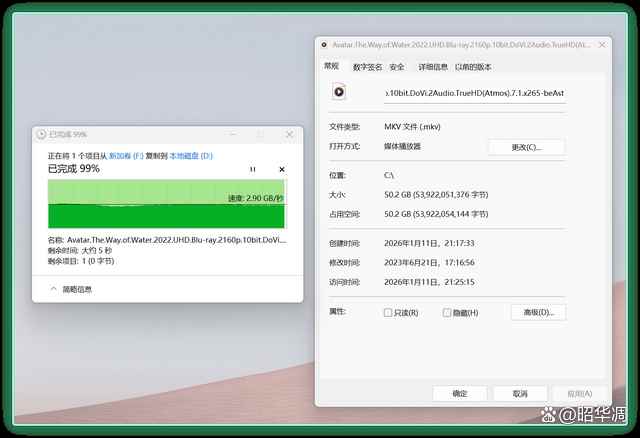640x438 pixels.
Task: Click the Avatar file name in copy dialog
Action: 177,240
